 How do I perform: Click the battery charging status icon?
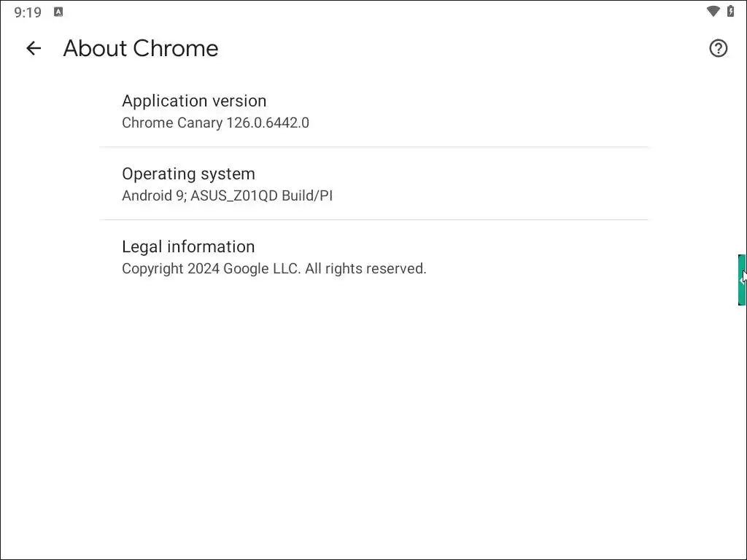[x=730, y=12]
